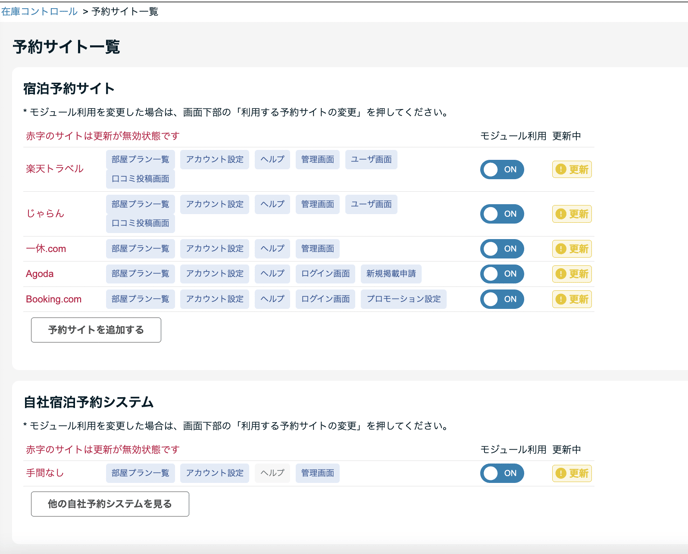Open 楽天トラベル 部屋プラン一覧
Screen dimensions: 688x554
click(x=140, y=160)
